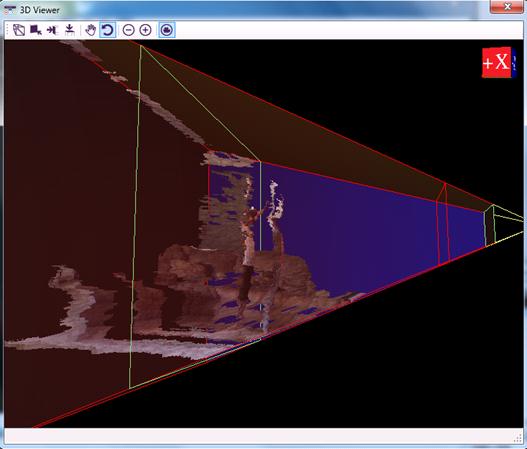The width and height of the screenshot is (527, 449).
Task: Select the square selection tool icon
Action: pos(36,30)
